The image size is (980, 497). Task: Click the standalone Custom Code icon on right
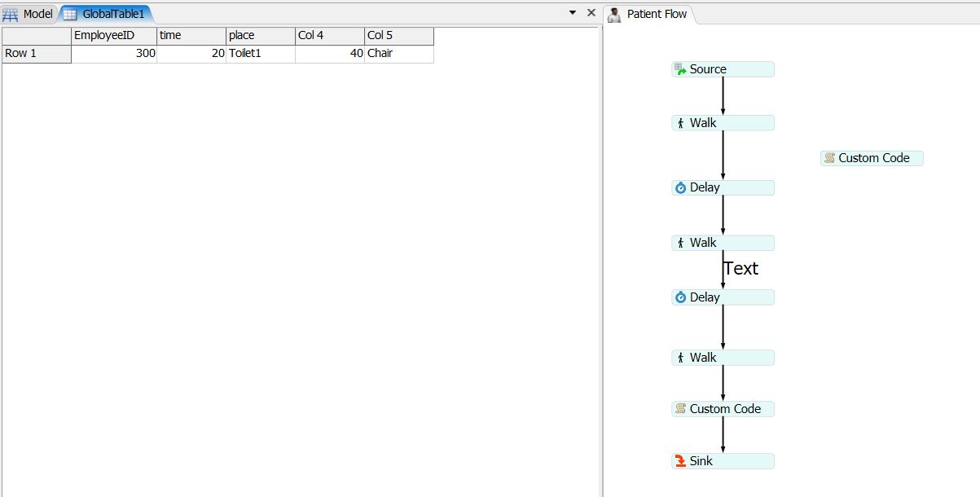[x=829, y=158]
